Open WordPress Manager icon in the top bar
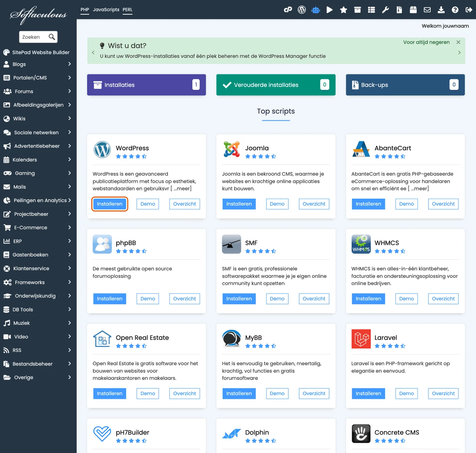The width and height of the screenshot is (476, 453). [302, 10]
